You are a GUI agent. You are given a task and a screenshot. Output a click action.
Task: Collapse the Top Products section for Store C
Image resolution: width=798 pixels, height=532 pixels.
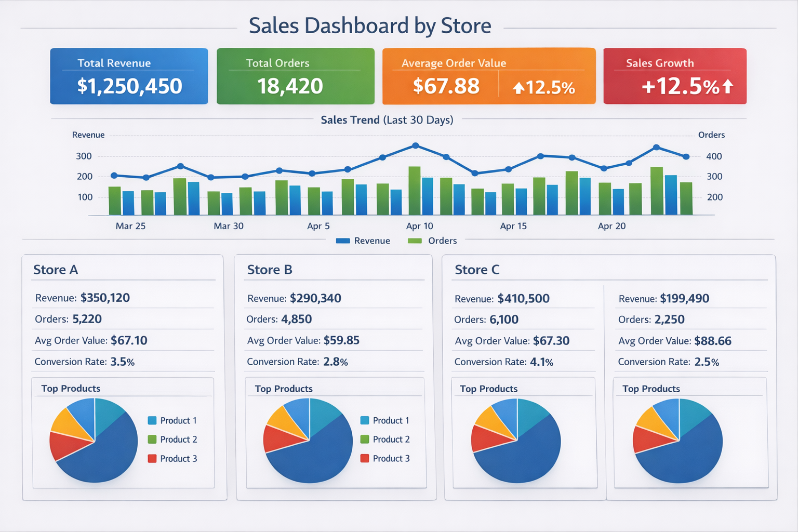pyautogui.click(x=488, y=388)
